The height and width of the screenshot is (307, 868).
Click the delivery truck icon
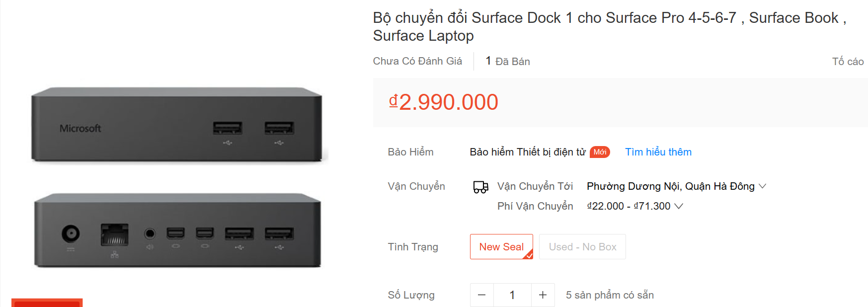coord(480,187)
